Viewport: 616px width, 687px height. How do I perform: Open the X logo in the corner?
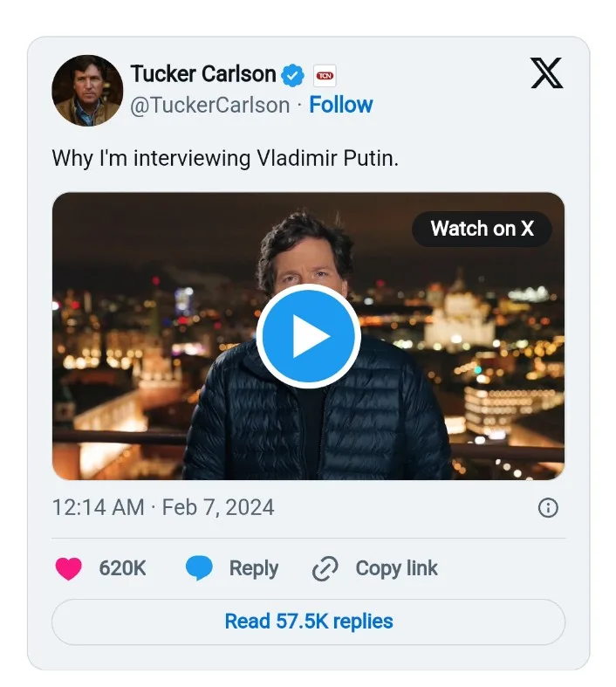coord(547,73)
